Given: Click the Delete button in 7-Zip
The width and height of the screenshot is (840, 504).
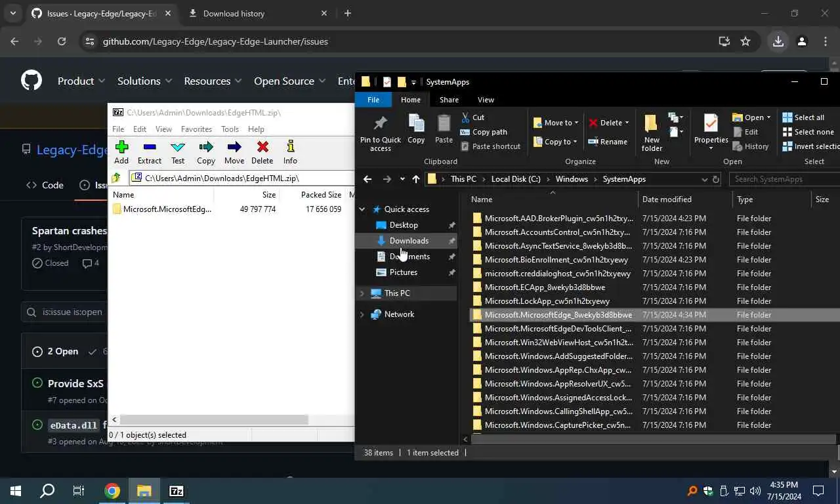Looking at the screenshot, I should tap(262, 152).
